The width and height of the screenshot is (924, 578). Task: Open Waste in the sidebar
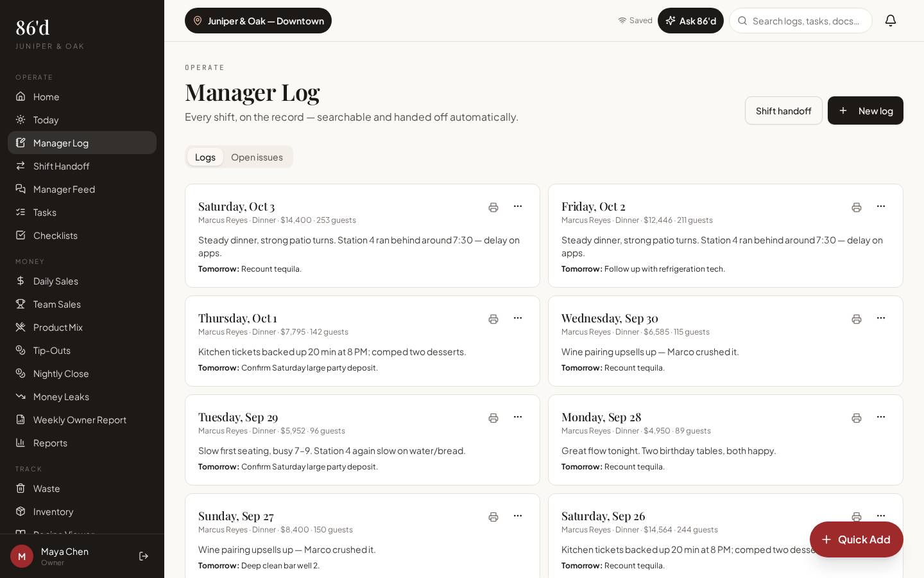pos(82,488)
